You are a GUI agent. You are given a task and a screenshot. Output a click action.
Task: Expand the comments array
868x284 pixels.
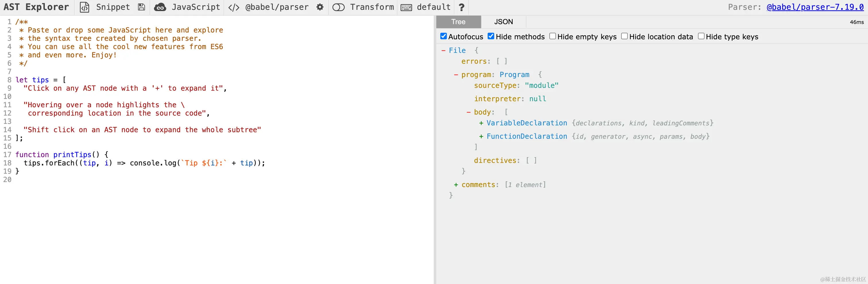point(456,185)
